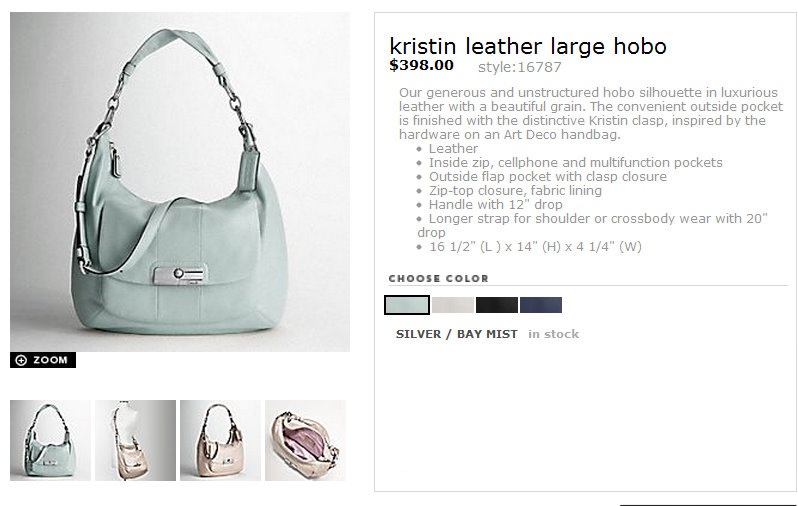Pick the navy blue color swatch

[540, 305]
